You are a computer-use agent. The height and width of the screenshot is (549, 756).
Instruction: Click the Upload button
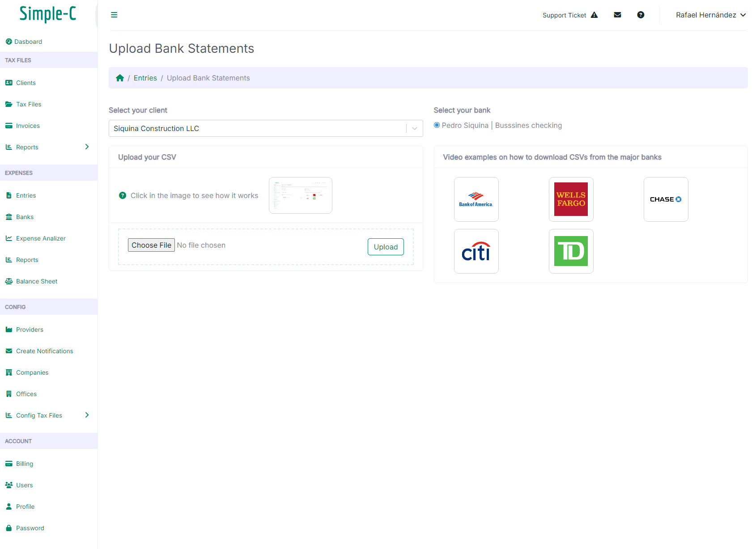click(x=386, y=247)
